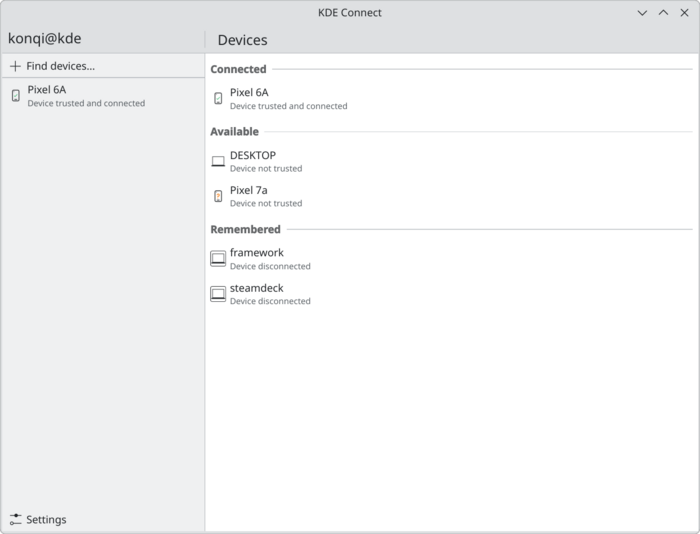
Task: Click the framework computer icon
Action: click(218, 259)
